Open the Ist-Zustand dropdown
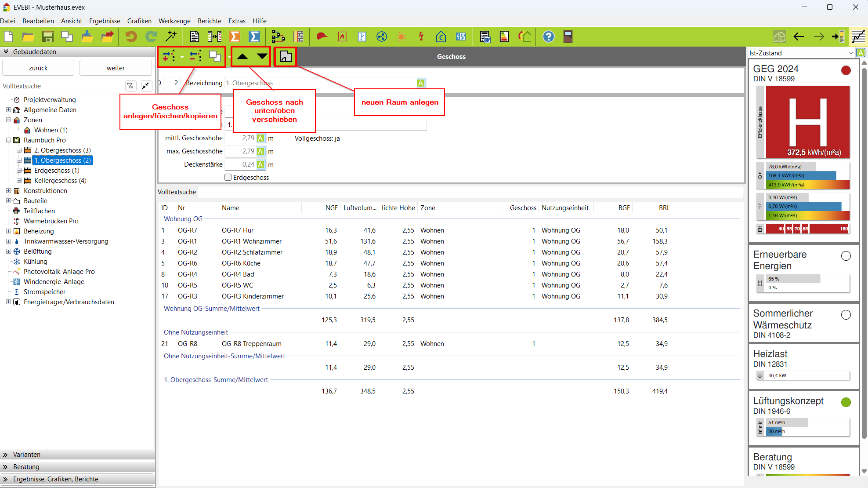The image size is (868, 488). tap(850, 53)
